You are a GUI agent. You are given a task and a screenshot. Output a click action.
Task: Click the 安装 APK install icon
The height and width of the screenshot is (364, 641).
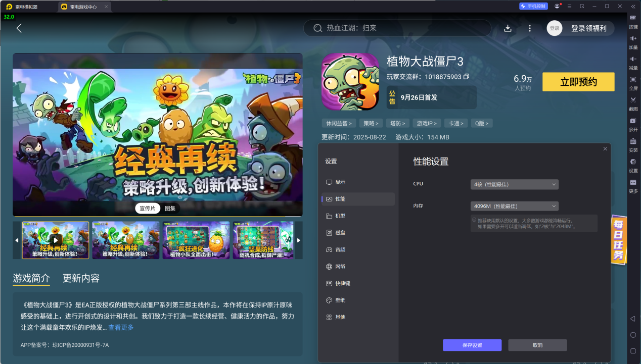point(633,141)
